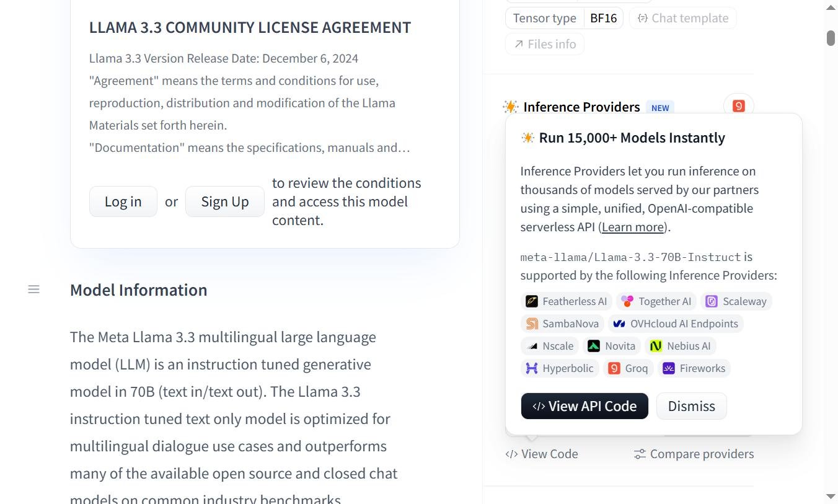Click the NEW badge next to Inference Providers
Screen dimensions: 838x504
point(660,108)
